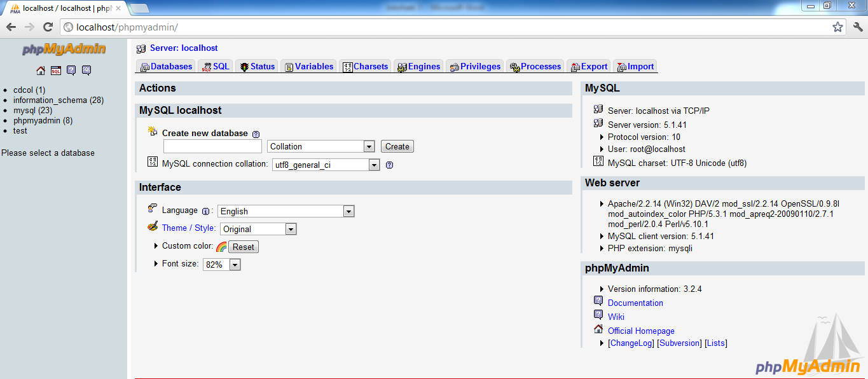Open the Processes tab
Viewport: 868px width, 379px height.
click(x=535, y=67)
